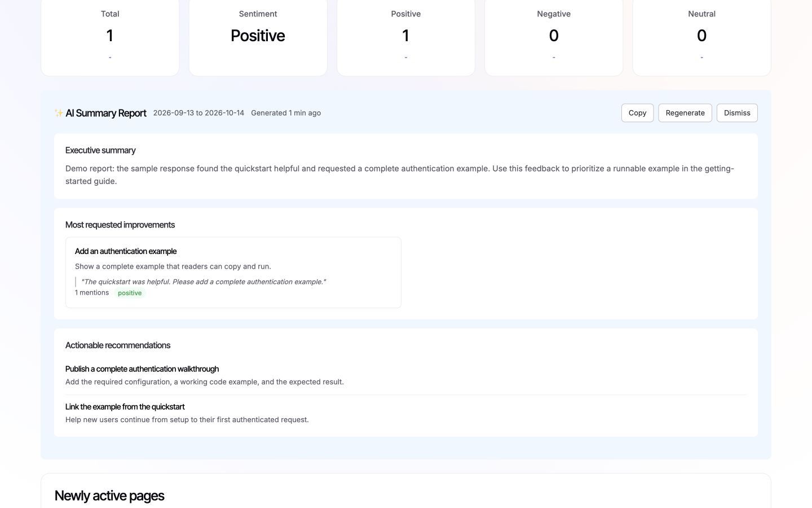Click the 'Actionable recommendations' heading
The width and height of the screenshot is (812, 508).
118,345
